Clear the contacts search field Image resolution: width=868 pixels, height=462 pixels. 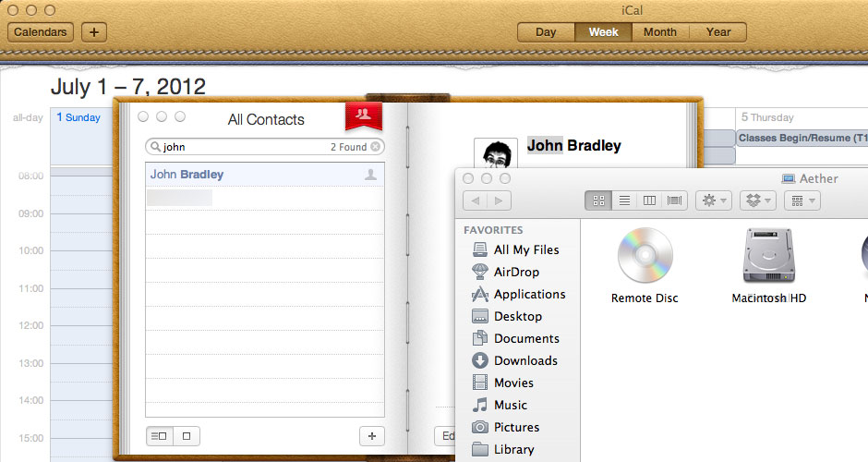click(376, 147)
